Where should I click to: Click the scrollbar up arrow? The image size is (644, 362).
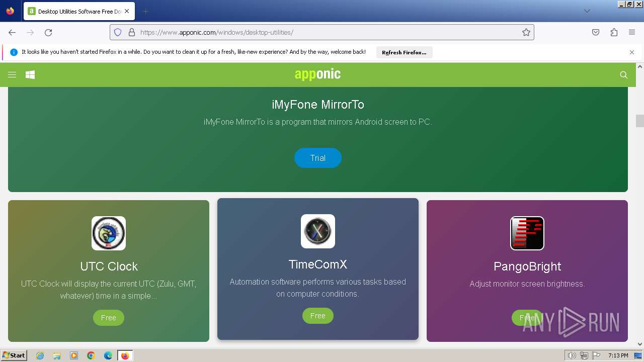[640, 66]
